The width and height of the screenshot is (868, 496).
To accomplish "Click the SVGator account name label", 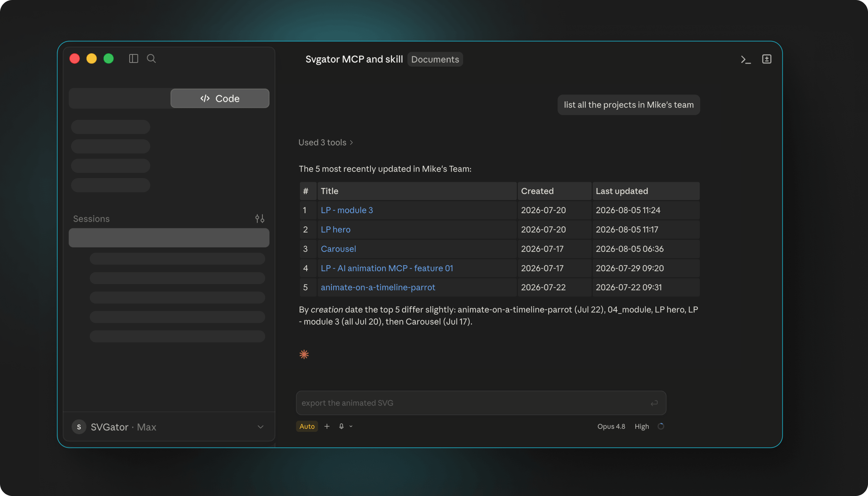I will coord(110,427).
